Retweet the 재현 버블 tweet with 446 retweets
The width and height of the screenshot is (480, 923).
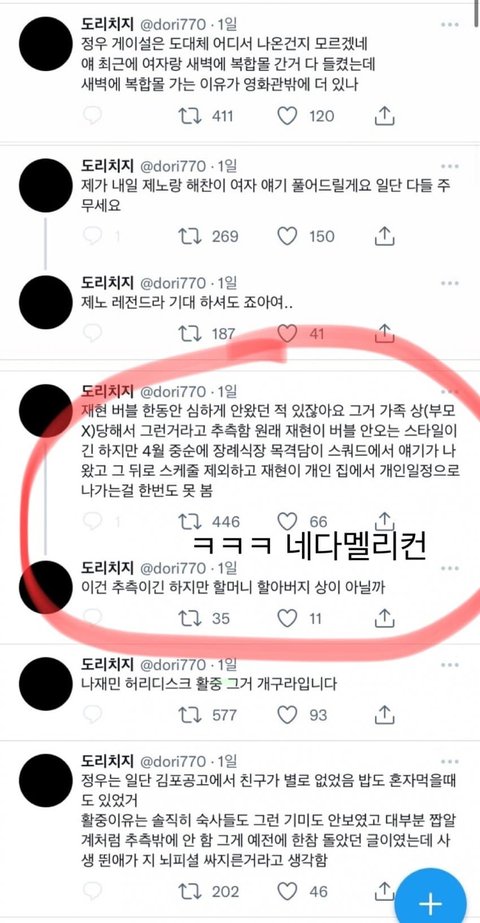pos(190,521)
